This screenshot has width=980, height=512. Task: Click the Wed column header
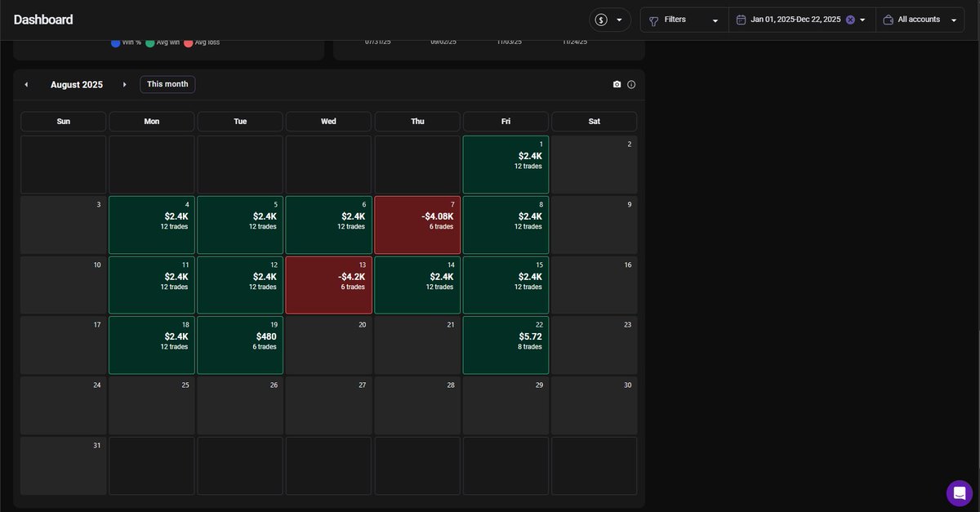328,122
